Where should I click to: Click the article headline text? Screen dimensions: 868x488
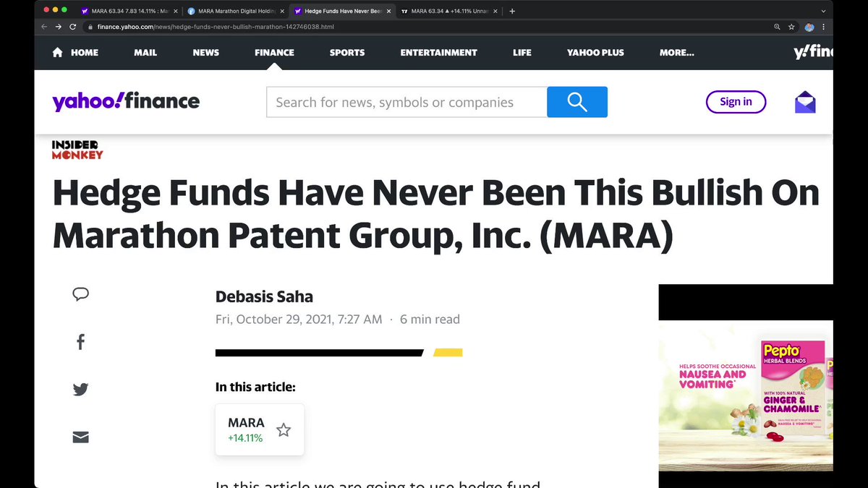click(436, 215)
